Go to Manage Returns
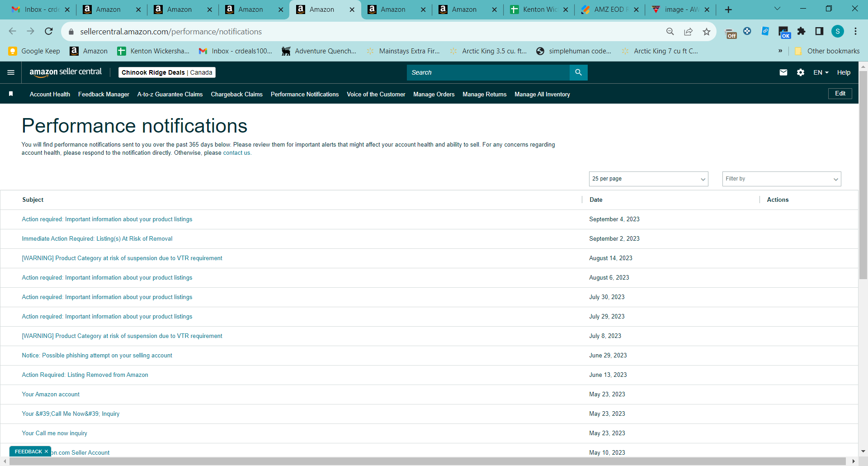 click(484, 94)
